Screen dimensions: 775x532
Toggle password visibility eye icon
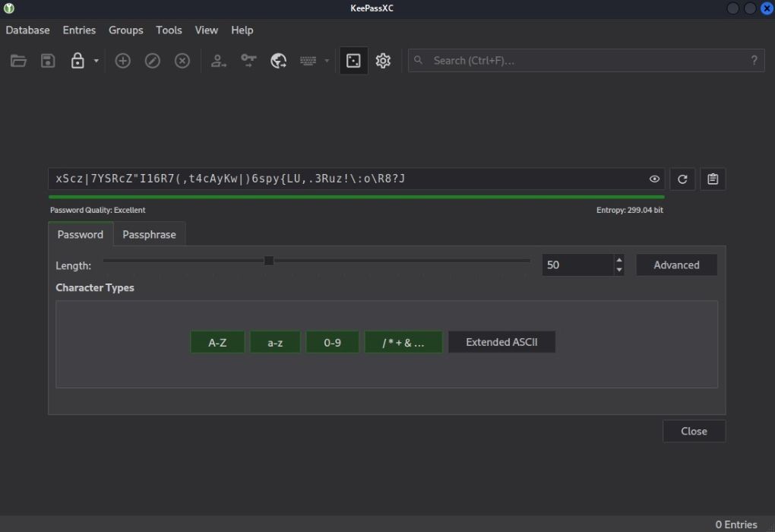pyautogui.click(x=654, y=179)
